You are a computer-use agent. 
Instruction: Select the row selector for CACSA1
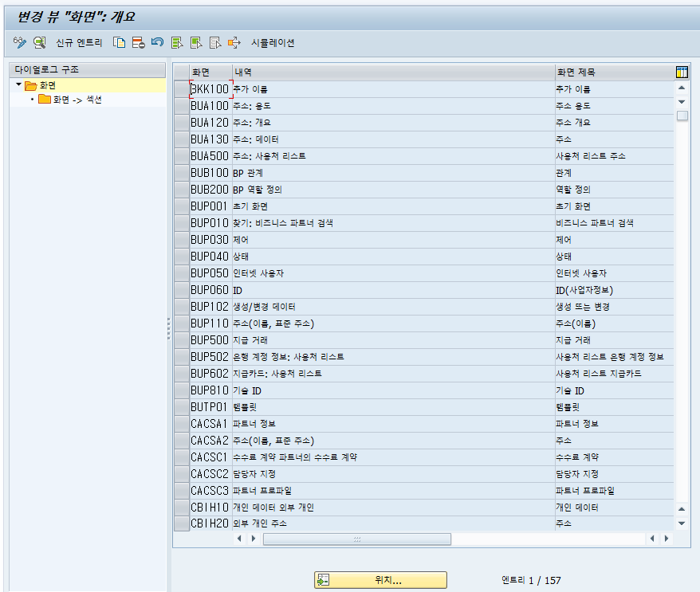(182, 424)
